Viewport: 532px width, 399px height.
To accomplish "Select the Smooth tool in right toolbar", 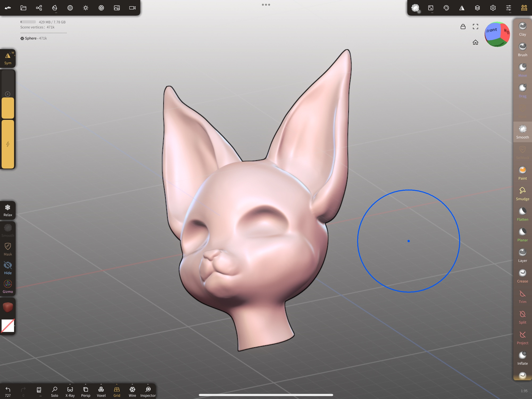I will pos(522,132).
